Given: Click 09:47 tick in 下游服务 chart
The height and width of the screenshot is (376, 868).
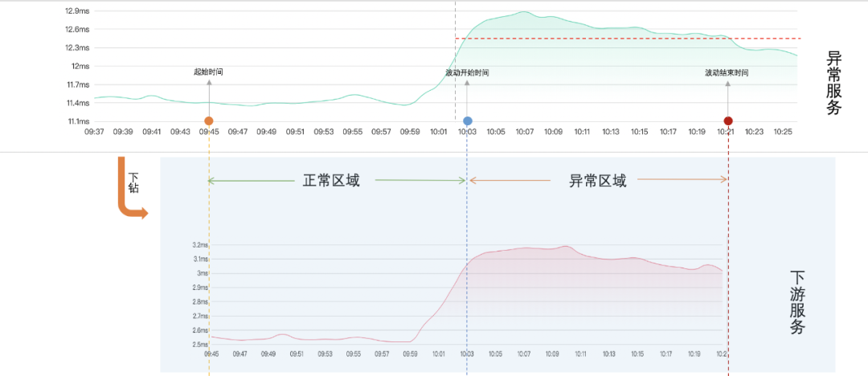Looking at the screenshot, I should [240, 354].
